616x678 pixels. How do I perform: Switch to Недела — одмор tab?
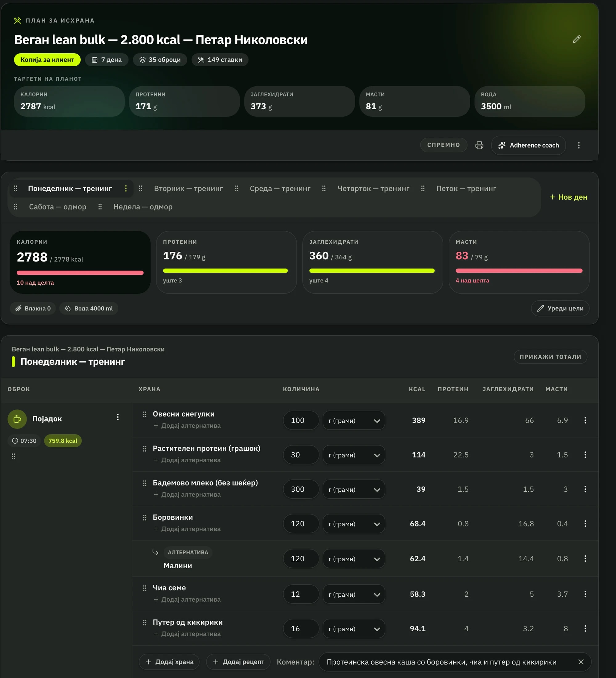143,206
